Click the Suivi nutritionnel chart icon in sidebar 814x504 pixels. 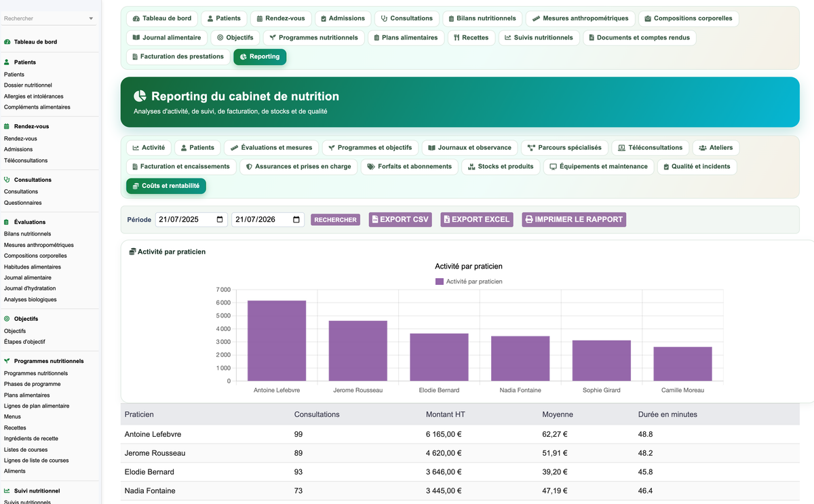7,491
